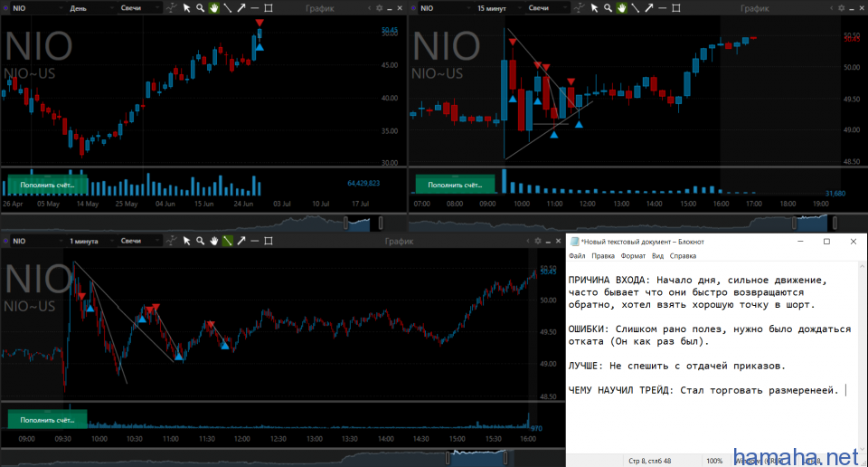Select the pointer tool in 1-minute chart
The height and width of the screenshot is (467, 868).
coord(186,241)
